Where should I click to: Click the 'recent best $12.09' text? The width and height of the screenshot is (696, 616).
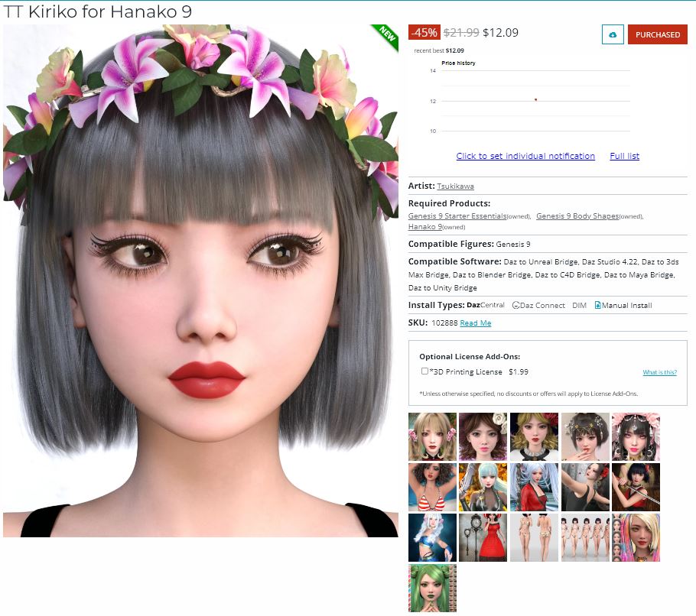click(439, 50)
